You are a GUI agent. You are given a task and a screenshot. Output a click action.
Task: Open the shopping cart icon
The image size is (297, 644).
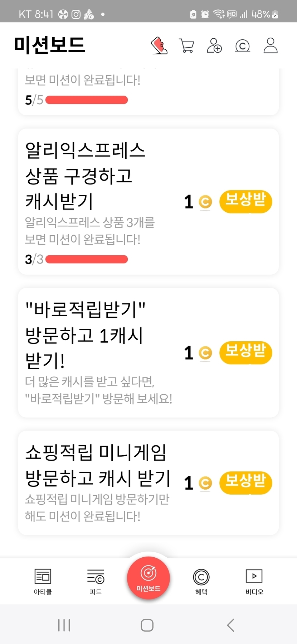[186, 46]
